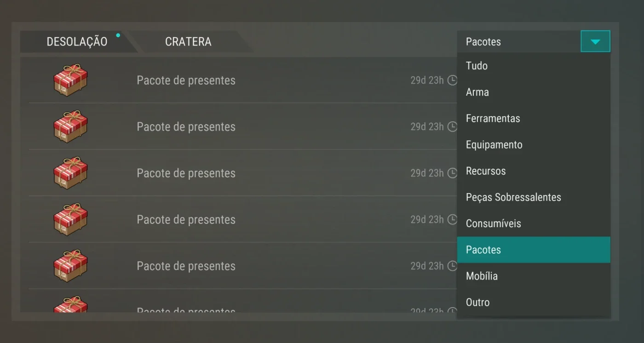Open the Desolação tab

pyautogui.click(x=77, y=41)
